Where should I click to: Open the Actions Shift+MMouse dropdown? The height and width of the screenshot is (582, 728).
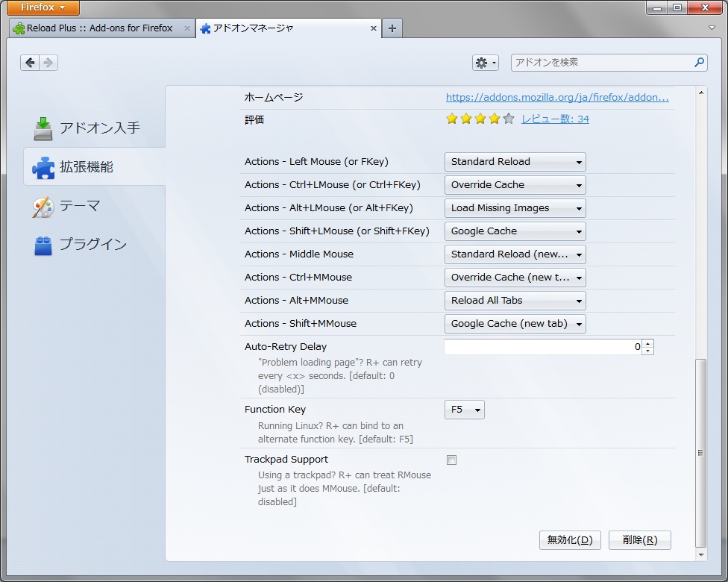[515, 323]
